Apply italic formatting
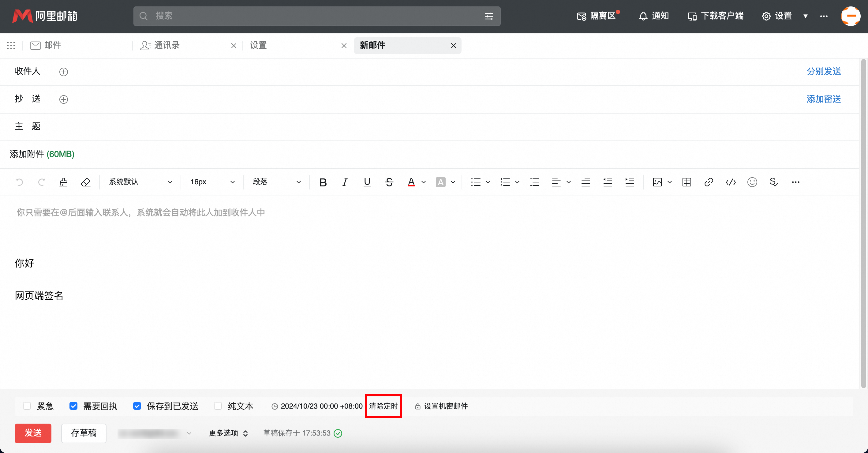The width and height of the screenshot is (868, 453). pos(344,182)
